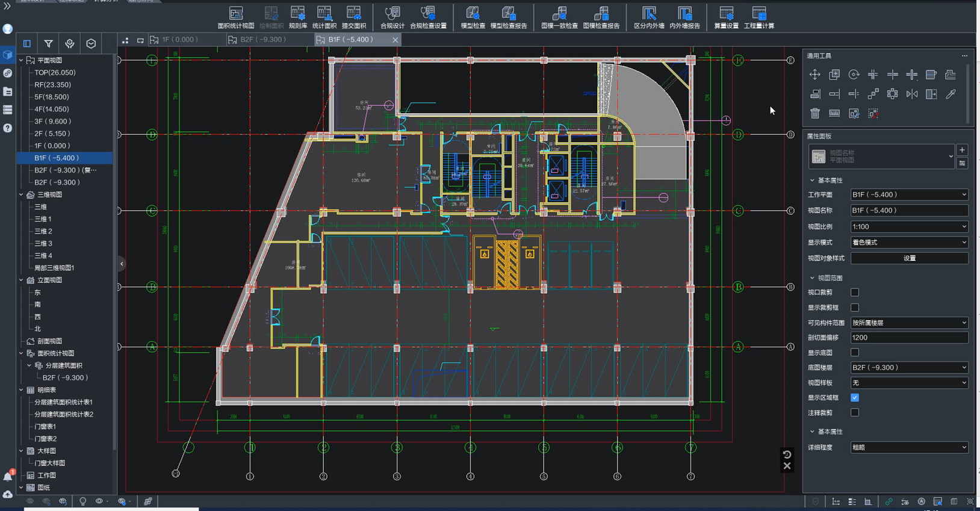980x511 pixels.
Task: Open 面积统计视图 tool
Action: (236, 17)
